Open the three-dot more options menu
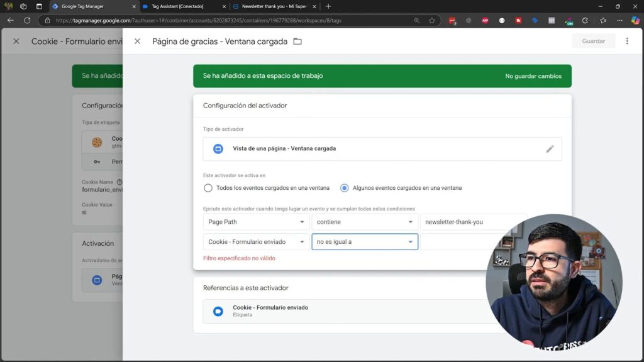 [x=627, y=41]
